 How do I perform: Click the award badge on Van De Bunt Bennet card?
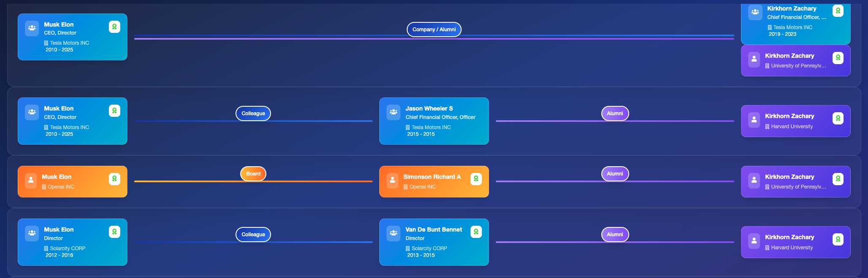pyautogui.click(x=476, y=232)
